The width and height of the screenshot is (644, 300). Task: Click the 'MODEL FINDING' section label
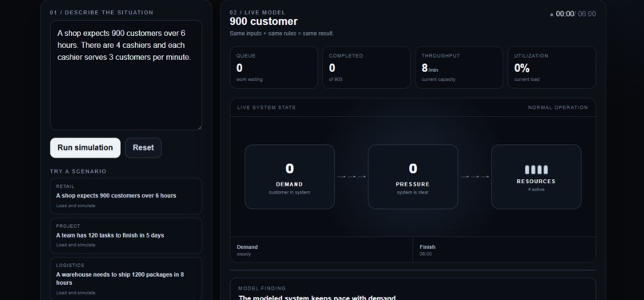click(262, 289)
